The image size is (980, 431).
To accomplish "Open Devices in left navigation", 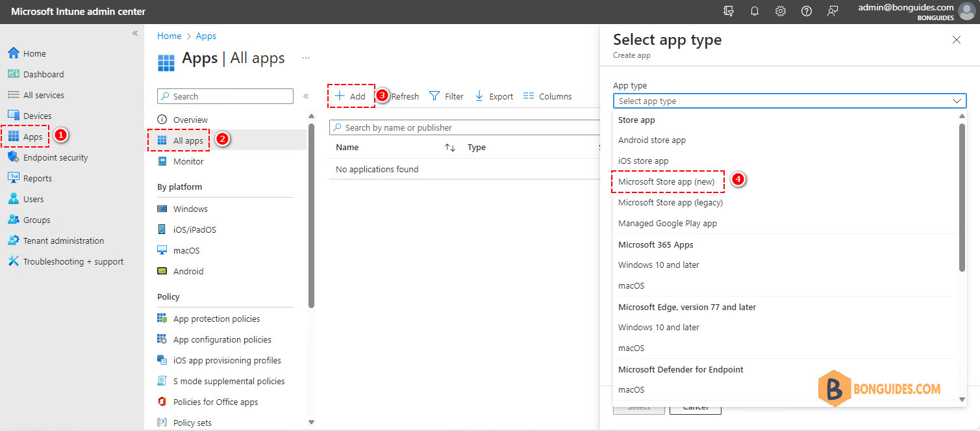I will (37, 116).
